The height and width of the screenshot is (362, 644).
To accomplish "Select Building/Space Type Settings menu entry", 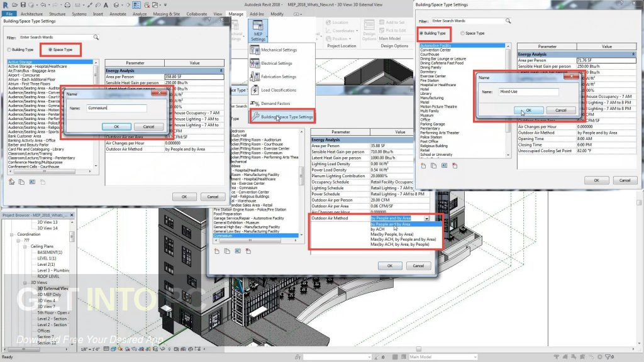I will 282,117.
